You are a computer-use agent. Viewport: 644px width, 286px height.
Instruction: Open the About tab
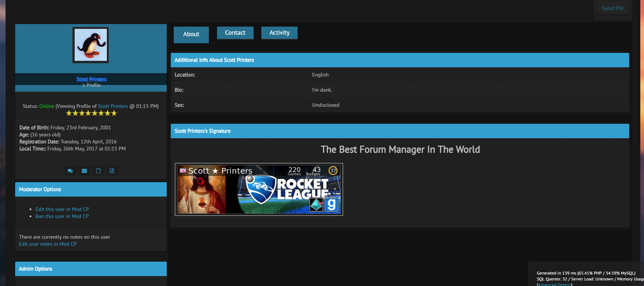click(x=191, y=34)
